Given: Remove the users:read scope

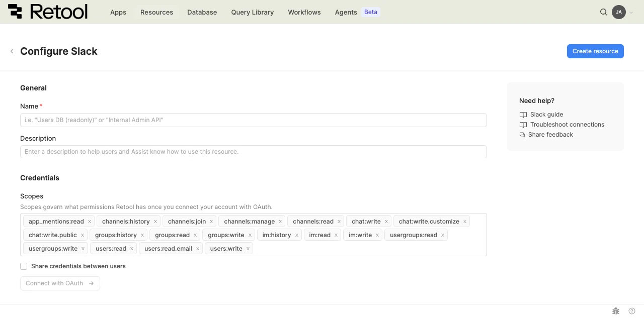Looking at the screenshot, I should [x=132, y=249].
